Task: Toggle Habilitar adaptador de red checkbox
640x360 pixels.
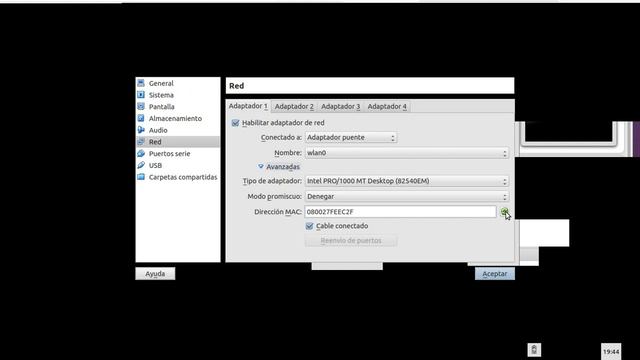Action: coord(236,123)
